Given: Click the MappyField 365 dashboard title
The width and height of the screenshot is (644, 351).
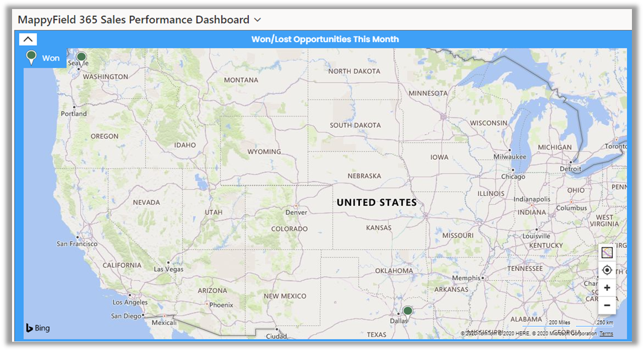Looking at the screenshot, I should [133, 20].
